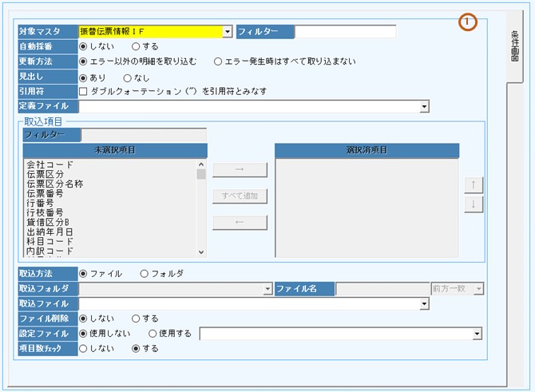Click the すべて追加 button
The width and height of the screenshot is (535, 392).
240,196
